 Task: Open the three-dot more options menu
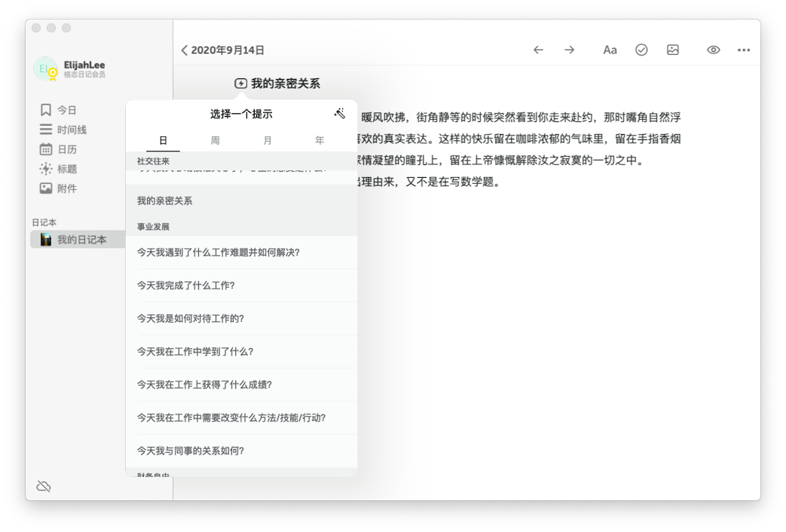pyautogui.click(x=744, y=50)
